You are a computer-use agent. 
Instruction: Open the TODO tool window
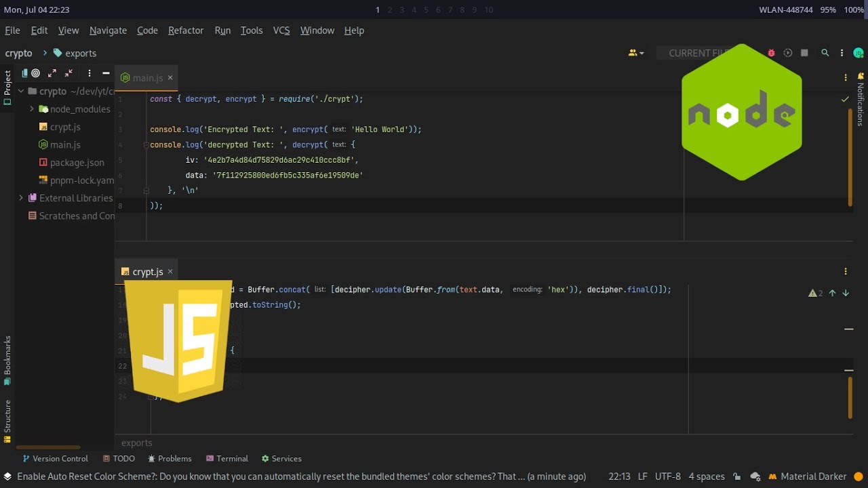(118, 459)
